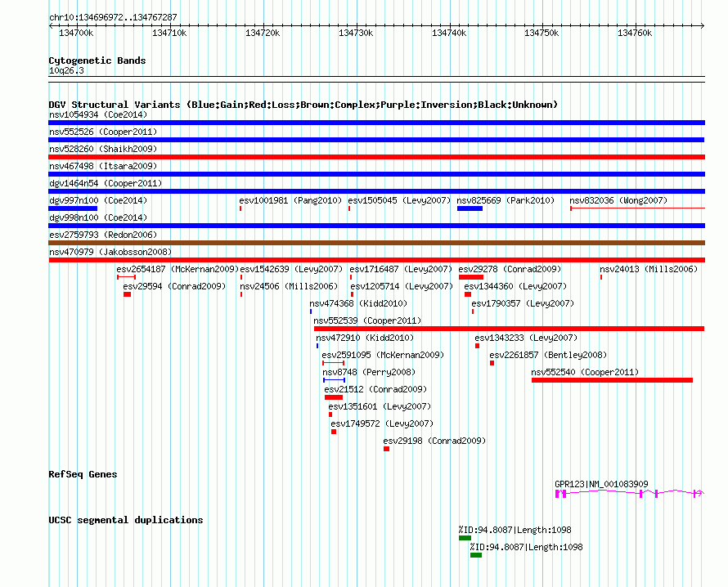This screenshot has height=587, width=728.
Task: Click the DGV Structural Variants track title
Action: click(x=303, y=105)
